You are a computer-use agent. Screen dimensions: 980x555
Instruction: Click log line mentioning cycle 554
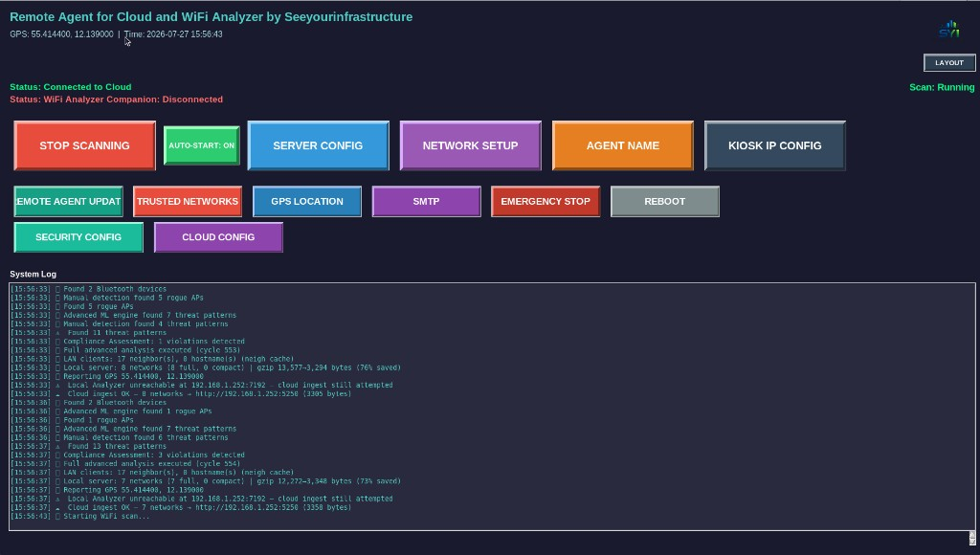coord(125,464)
